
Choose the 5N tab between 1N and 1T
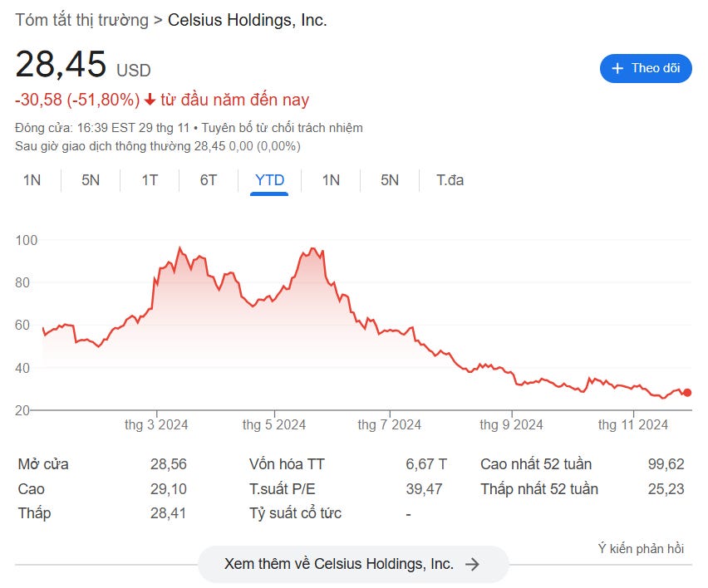[x=91, y=179]
